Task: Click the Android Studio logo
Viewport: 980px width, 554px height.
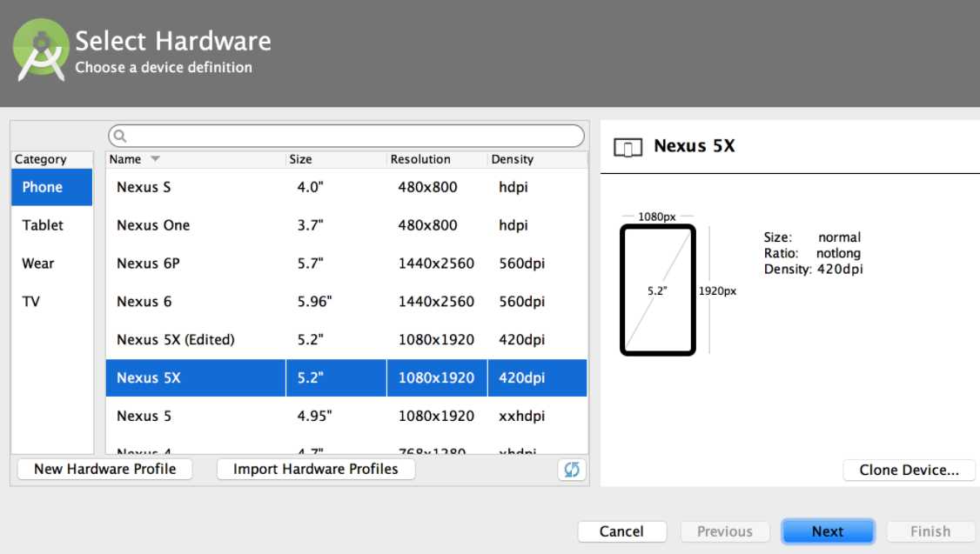Action: pos(41,50)
